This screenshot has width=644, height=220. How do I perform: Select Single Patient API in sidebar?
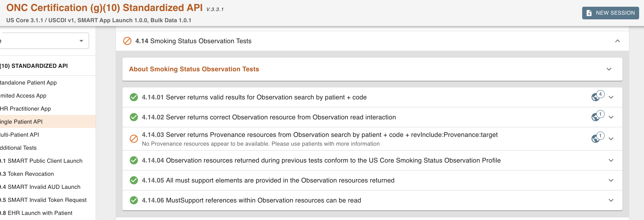[x=22, y=122]
